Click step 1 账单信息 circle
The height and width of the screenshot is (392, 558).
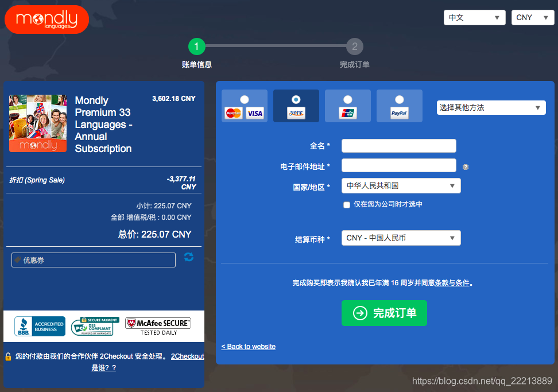coord(196,46)
